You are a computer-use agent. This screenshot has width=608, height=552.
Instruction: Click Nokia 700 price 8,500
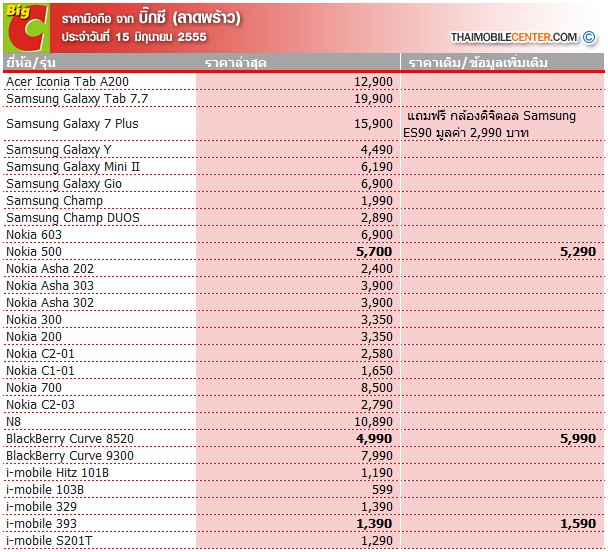tap(377, 388)
